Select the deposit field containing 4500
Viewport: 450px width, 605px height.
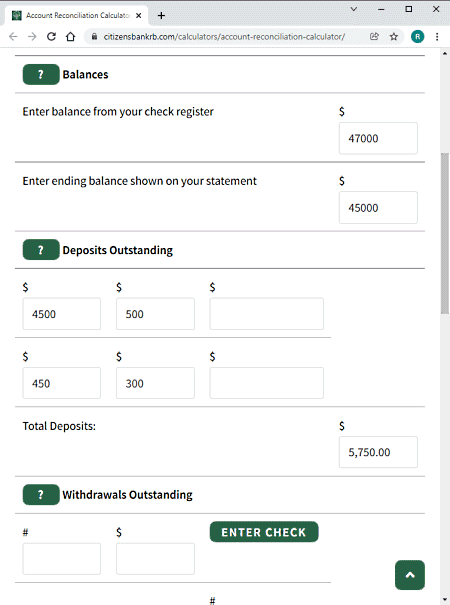point(62,314)
